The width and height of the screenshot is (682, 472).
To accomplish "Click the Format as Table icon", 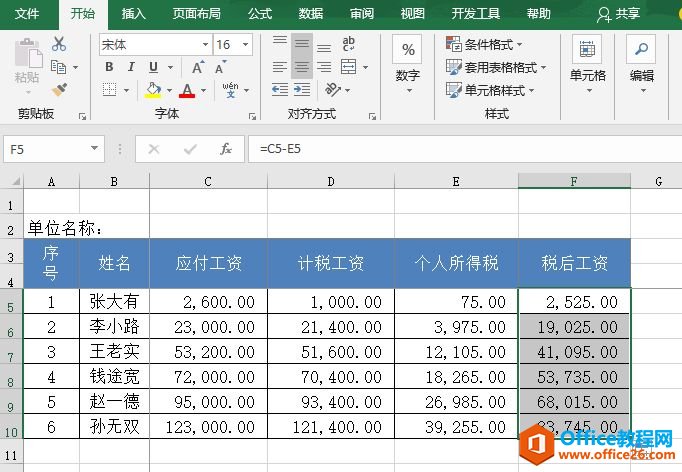I will pos(453,67).
